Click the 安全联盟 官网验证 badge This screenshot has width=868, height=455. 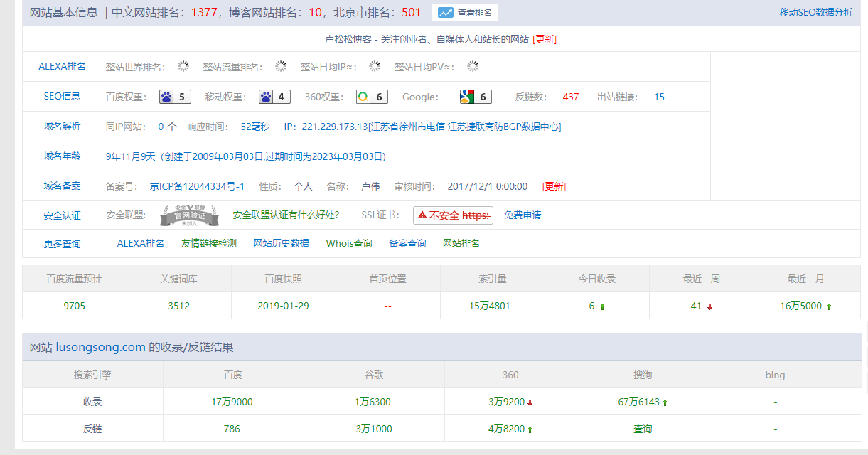tap(188, 215)
